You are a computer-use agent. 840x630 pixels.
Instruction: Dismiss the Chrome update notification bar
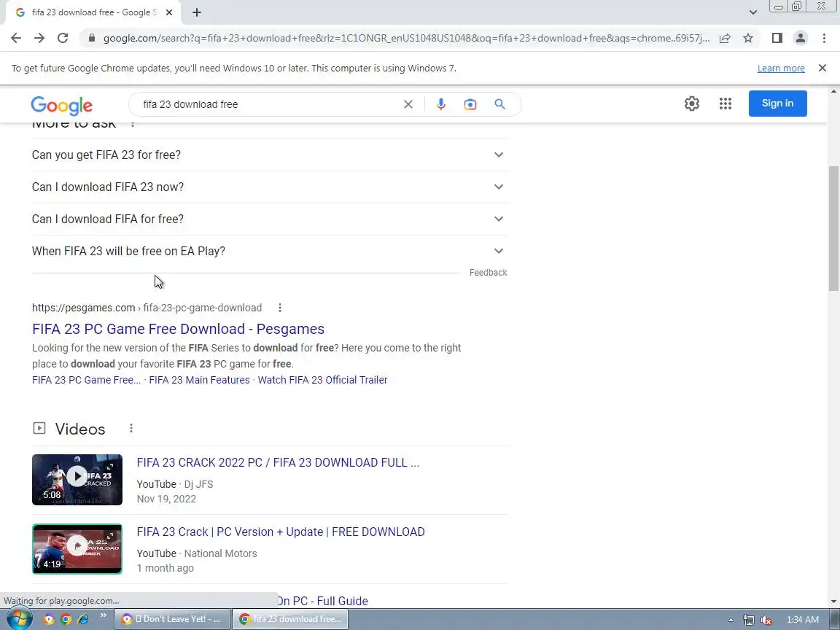822,68
